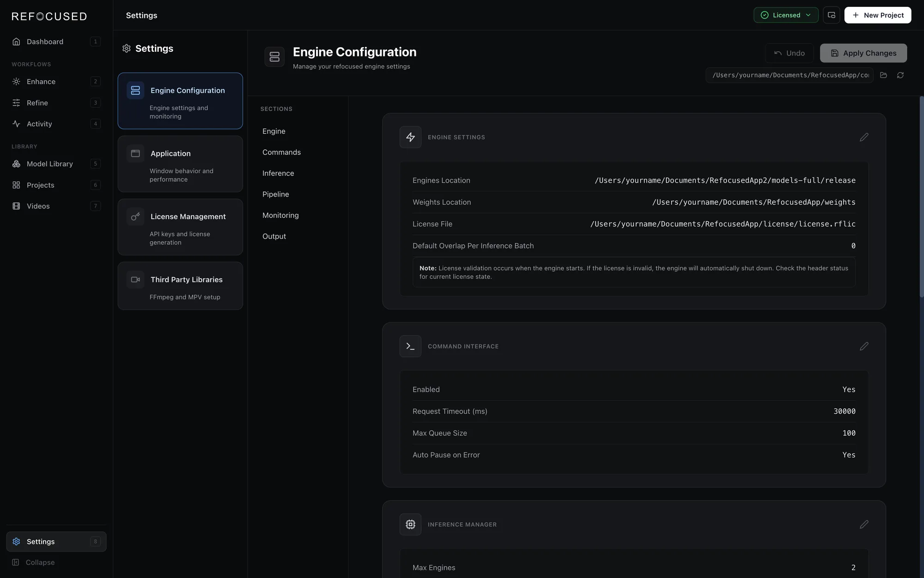Jump to the Inference section

278,173
